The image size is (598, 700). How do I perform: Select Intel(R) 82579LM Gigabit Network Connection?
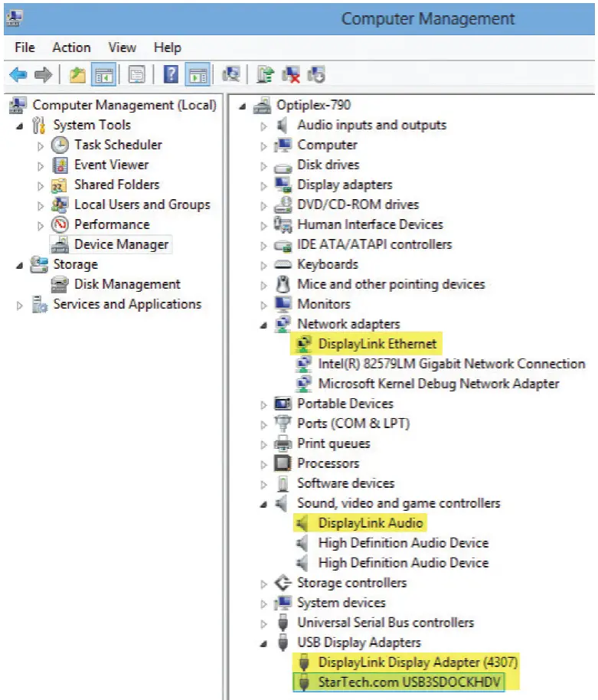451,364
